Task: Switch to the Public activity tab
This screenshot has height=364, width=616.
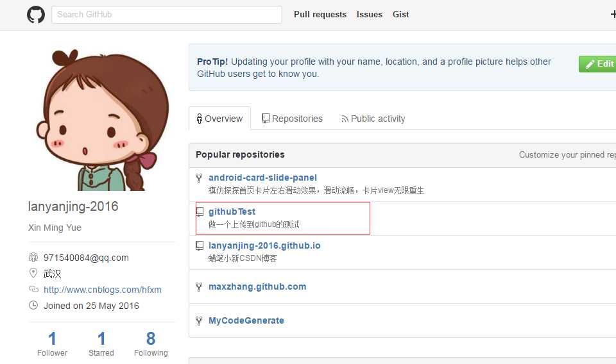Action: 373,119
